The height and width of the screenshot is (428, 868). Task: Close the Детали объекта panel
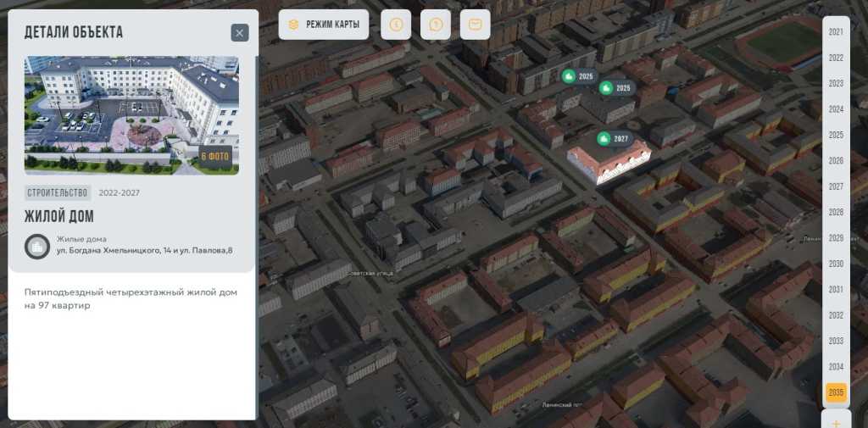click(x=240, y=33)
